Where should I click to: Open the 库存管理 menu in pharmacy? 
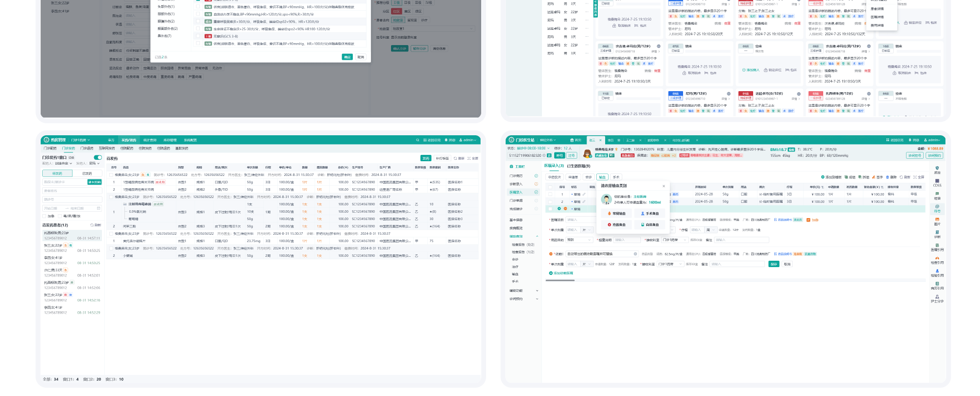(x=170, y=140)
